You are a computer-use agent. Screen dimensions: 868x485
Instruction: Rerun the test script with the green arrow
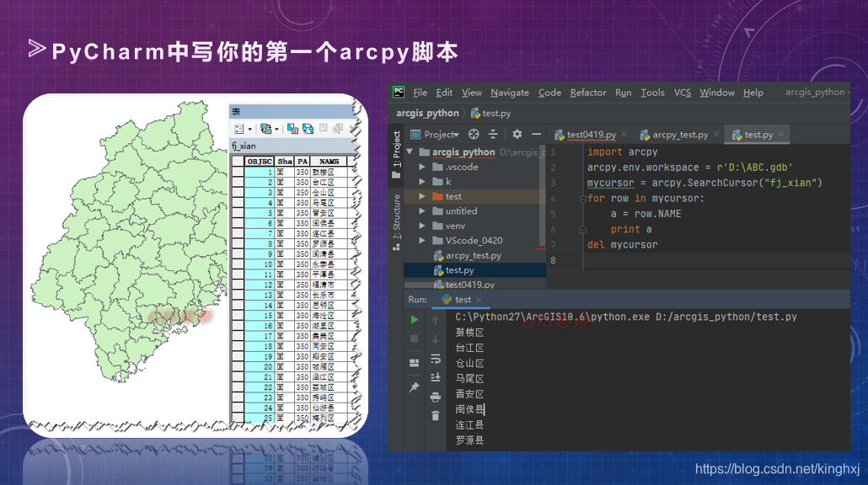tap(413, 319)
